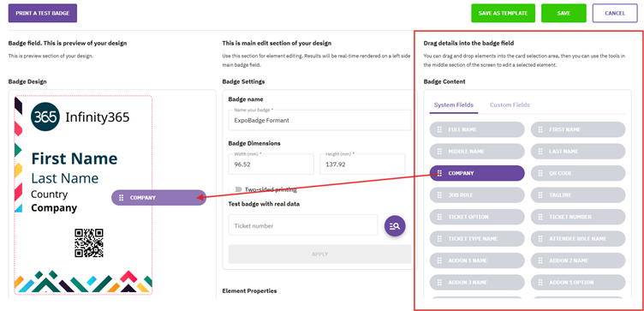Select the Addon 1 Option field chip
644x311 pixels.
point(578,282)
